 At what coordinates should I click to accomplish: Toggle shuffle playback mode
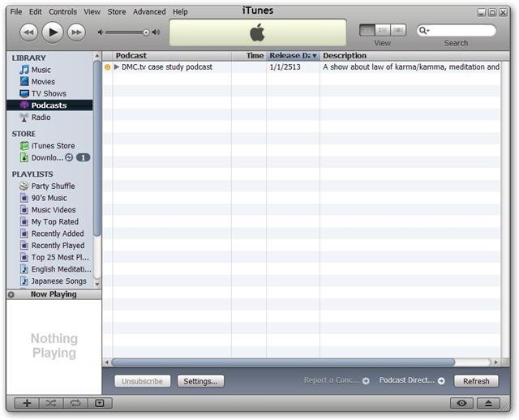50,403
